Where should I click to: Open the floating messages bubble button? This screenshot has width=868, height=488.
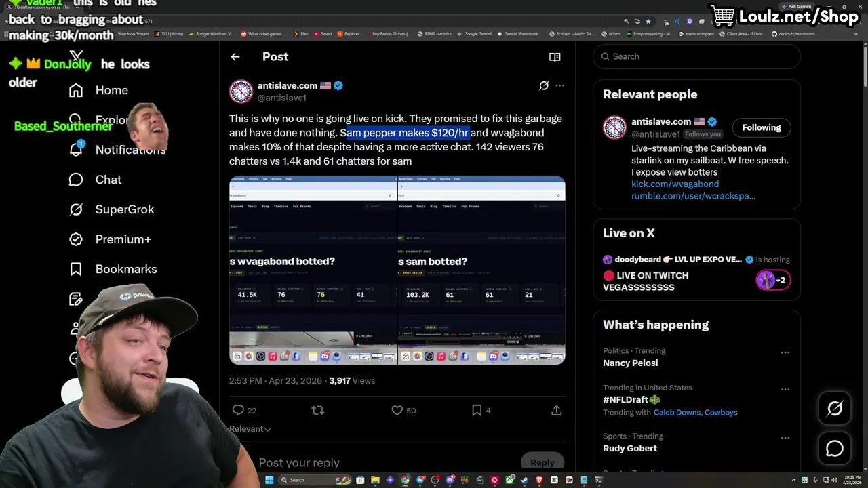click(x=835, y=449)
